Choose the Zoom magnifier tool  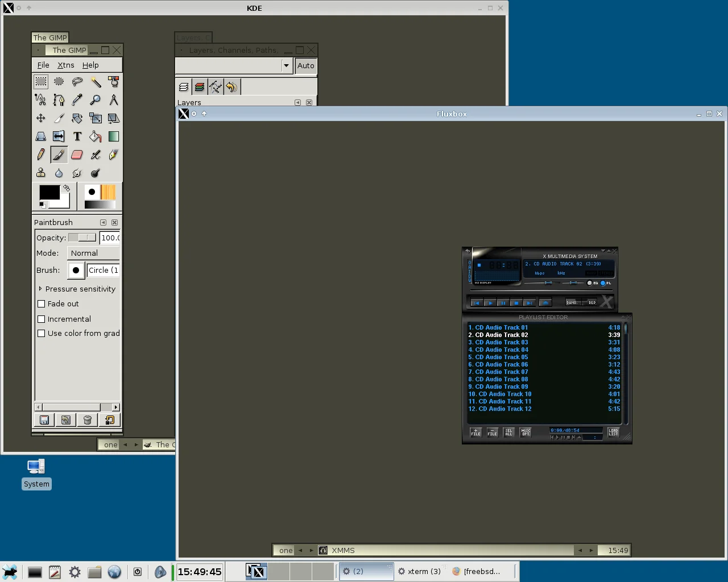(96, 100)
